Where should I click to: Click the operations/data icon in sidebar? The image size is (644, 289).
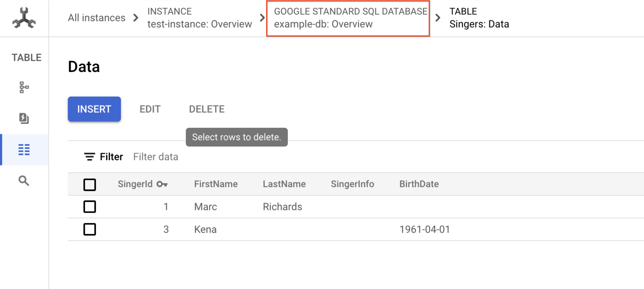point(24,149)
